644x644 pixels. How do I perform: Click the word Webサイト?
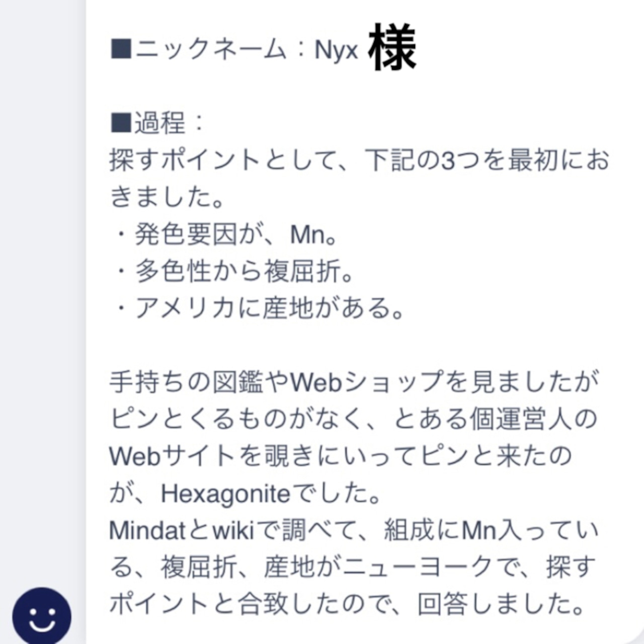pyautogui.click(x=173, y=456)
